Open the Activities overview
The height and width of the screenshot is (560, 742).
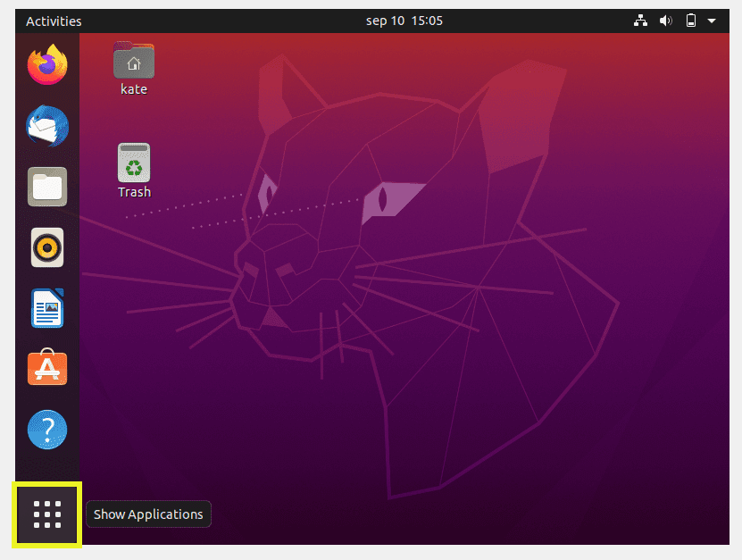click(x=54, y=21)
